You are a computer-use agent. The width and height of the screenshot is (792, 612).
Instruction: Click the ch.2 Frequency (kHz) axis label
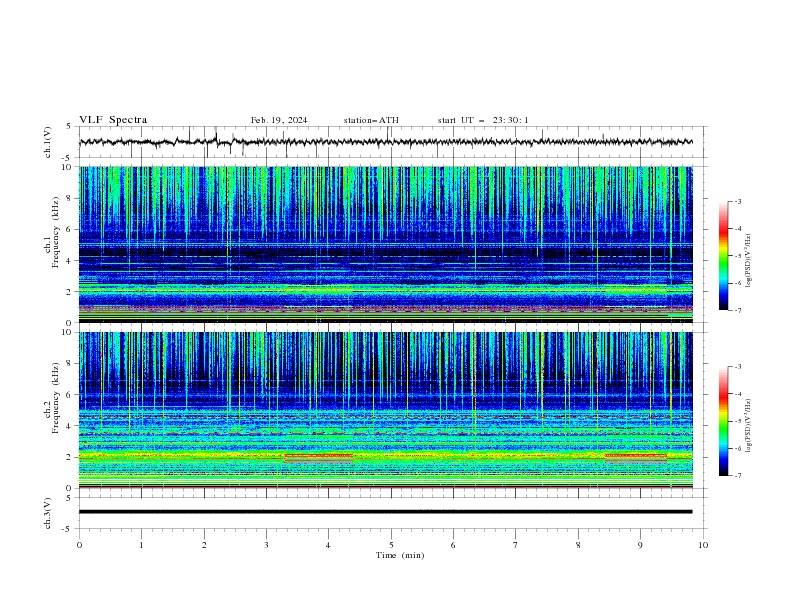tap(51, 399)
